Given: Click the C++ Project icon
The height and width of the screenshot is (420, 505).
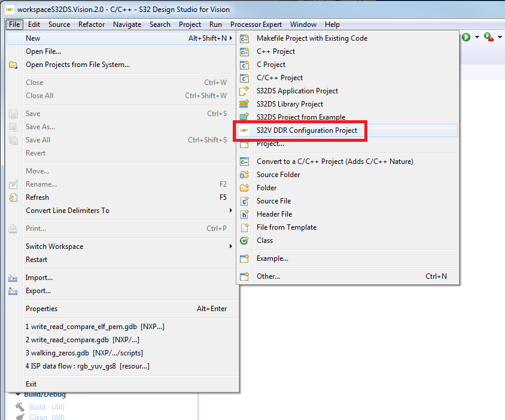Looking at the screenshot, I should (245, 51).
